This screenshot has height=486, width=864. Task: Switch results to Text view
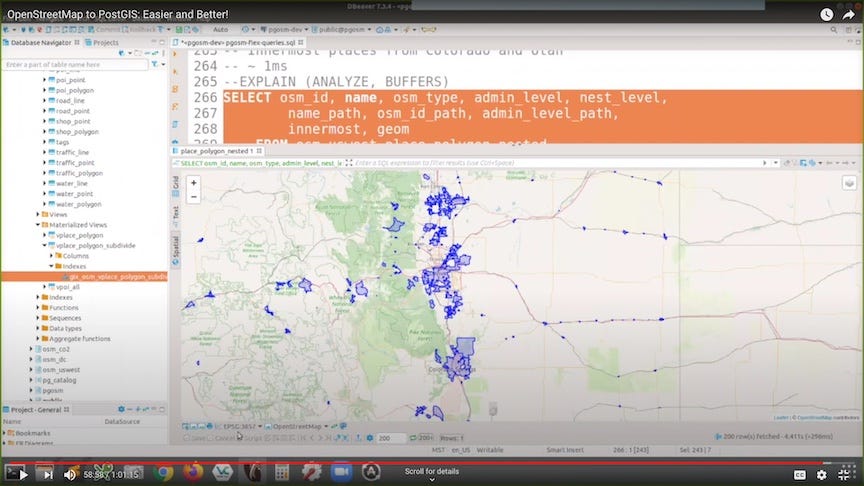click(x=176, y=215)
